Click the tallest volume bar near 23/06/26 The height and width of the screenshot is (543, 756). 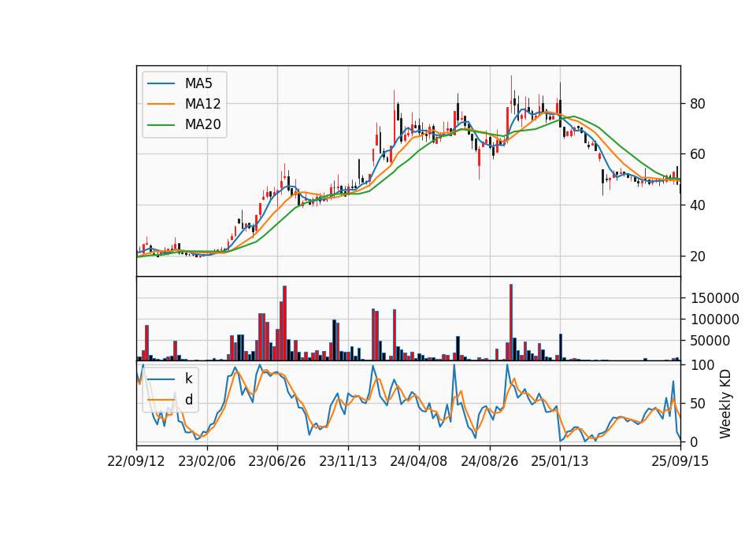tap(284, 323)
